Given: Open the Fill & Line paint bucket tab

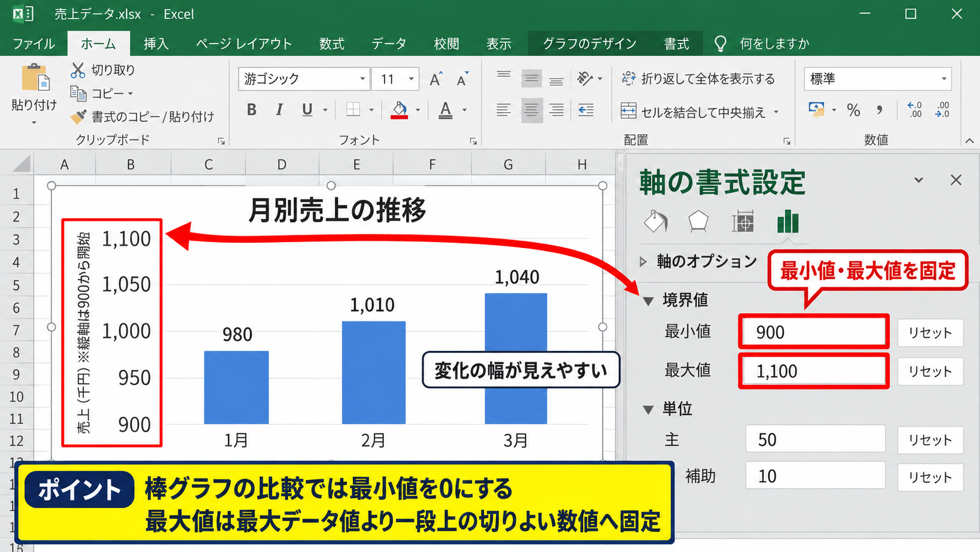Looking at the screenshot, I should point(655,222).
